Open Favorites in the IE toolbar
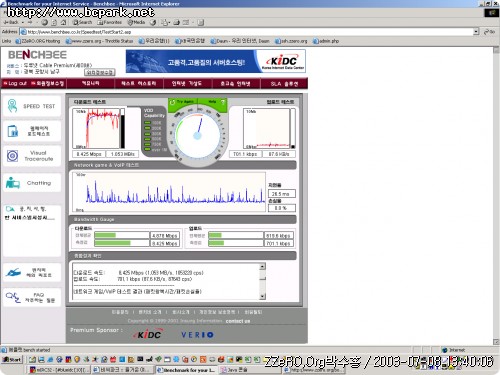Viewport: 500px width, 375px height. point(110,22)
